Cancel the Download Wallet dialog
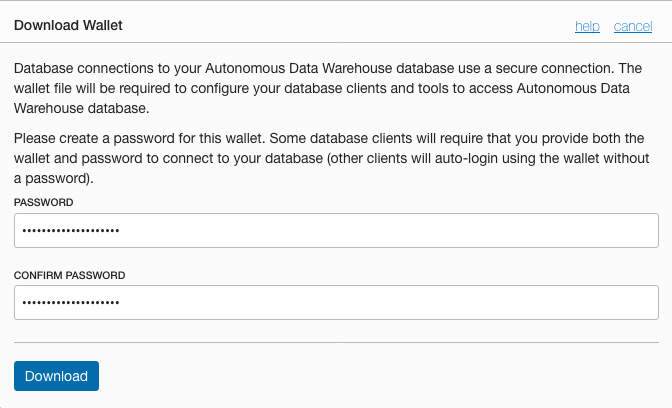The image size is (672, 408). click(x=633, y=26)
